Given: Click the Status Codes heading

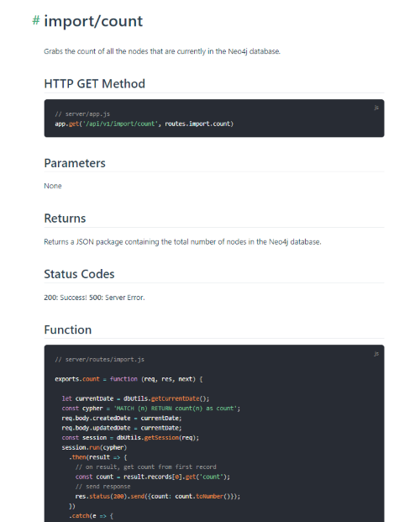Looking at the screenshot, I should click(x=79, y=274).
